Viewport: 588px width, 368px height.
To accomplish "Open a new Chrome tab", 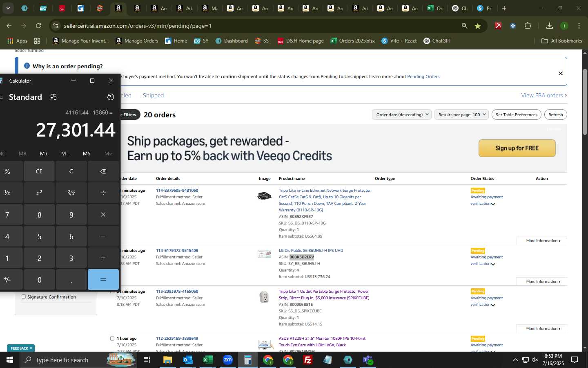I will 504,8.
